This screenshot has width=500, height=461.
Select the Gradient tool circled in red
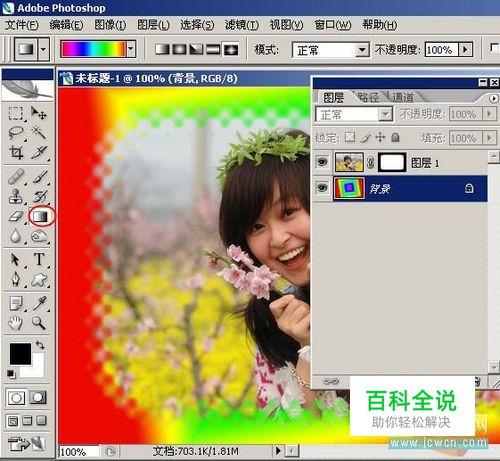pos(41,216)
